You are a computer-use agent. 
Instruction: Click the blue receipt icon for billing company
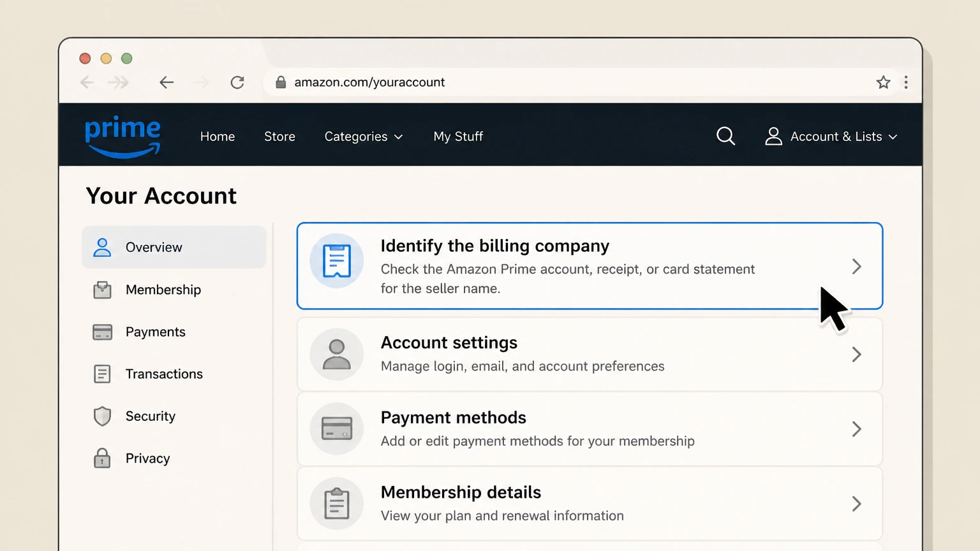tap(337, 261)
